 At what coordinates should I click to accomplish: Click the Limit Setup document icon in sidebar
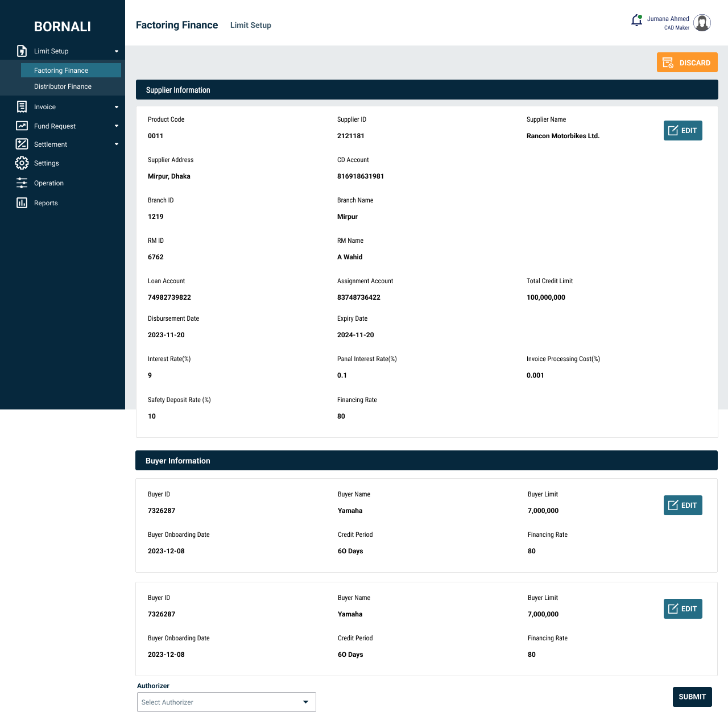click(22, 51)
